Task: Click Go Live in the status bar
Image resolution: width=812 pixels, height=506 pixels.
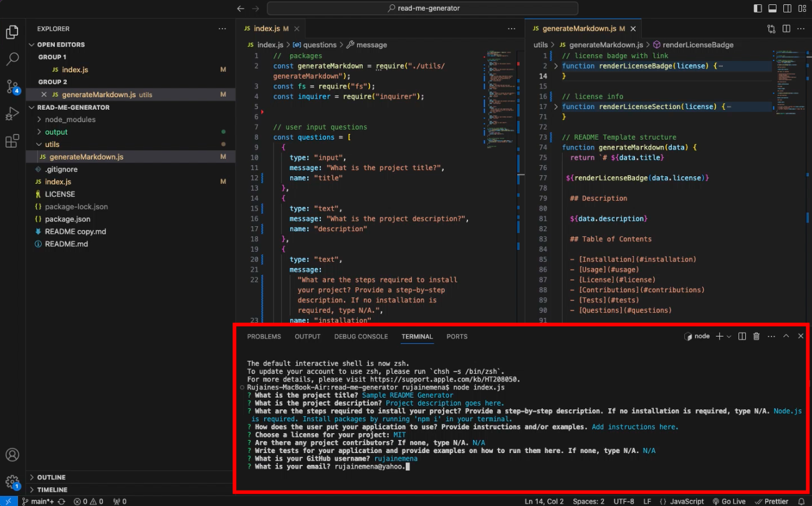Action: click(x=728, y=501)
